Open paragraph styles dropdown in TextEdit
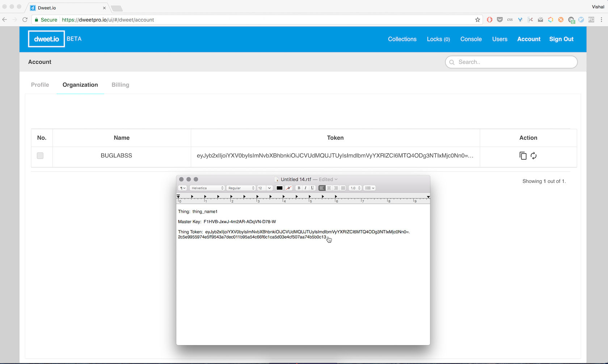 (x=182, y=188)
